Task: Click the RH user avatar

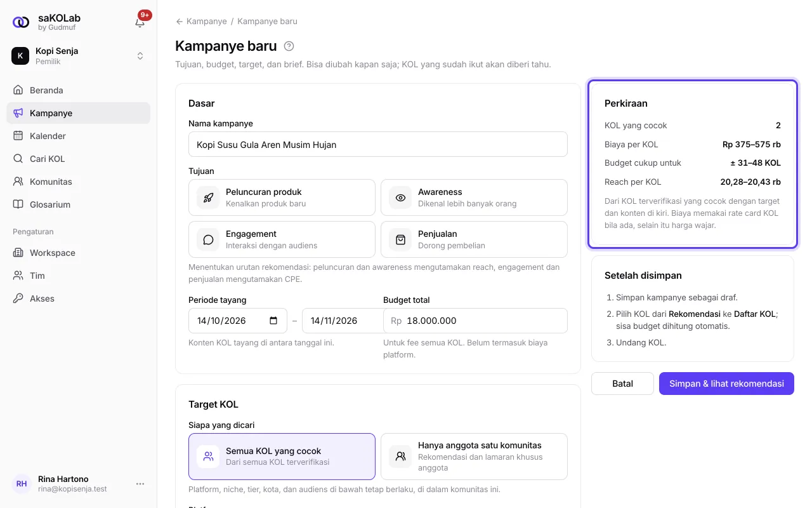Action: coord(22,484)
